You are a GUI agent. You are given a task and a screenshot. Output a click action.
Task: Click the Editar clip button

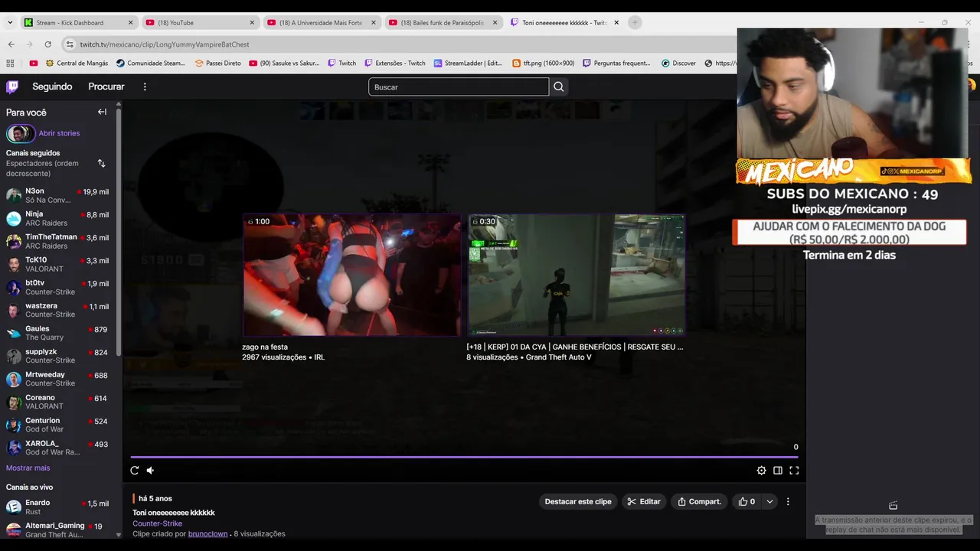coord(644,502)
